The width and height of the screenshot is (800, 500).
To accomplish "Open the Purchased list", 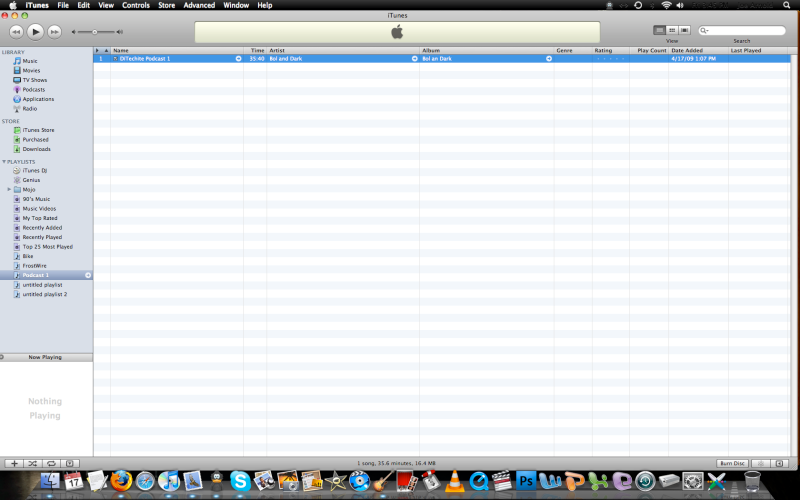I will [x=35, y=140].
